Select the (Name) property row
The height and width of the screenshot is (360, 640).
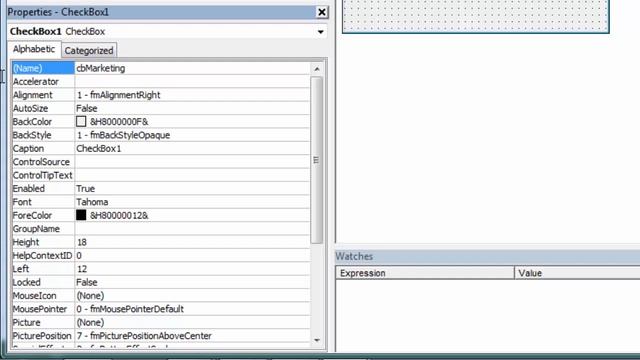coord(43,68)
